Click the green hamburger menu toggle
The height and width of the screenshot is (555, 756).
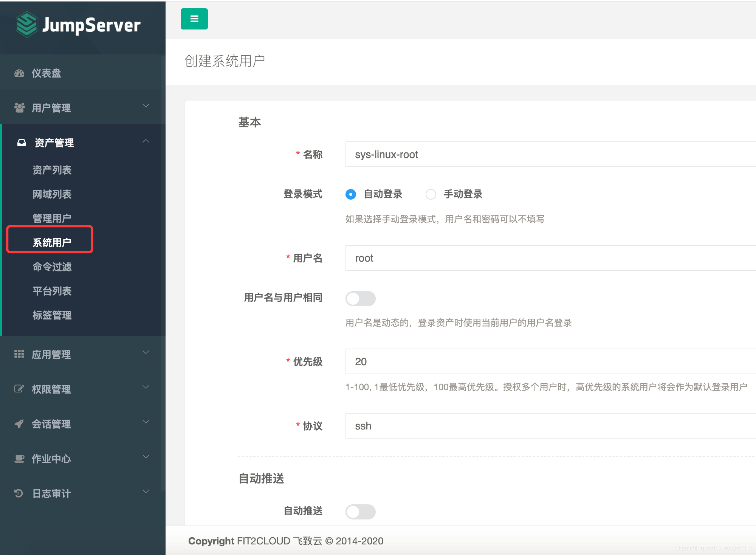tap(194, 19)
